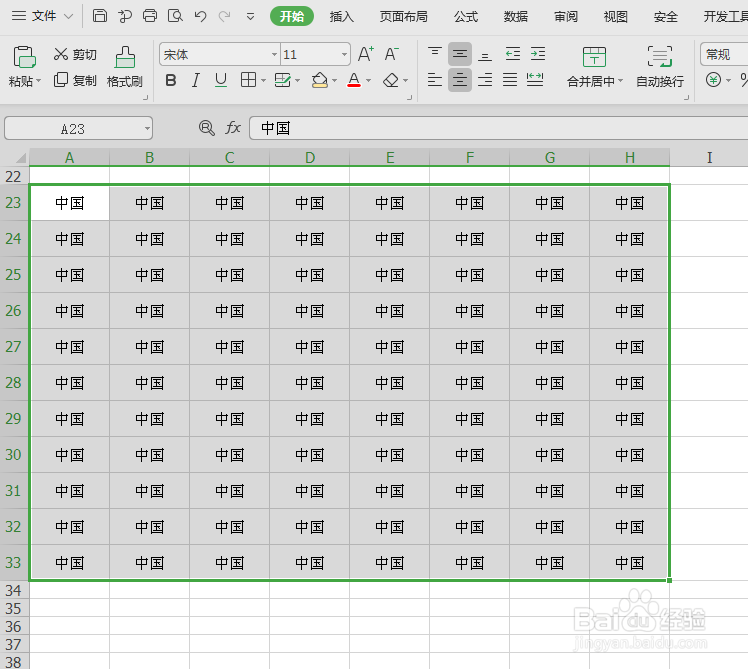This screenshot has width=748, height=669.
Task: Toggle Wrap Text (自动换行)
Action: pos(660,67)
